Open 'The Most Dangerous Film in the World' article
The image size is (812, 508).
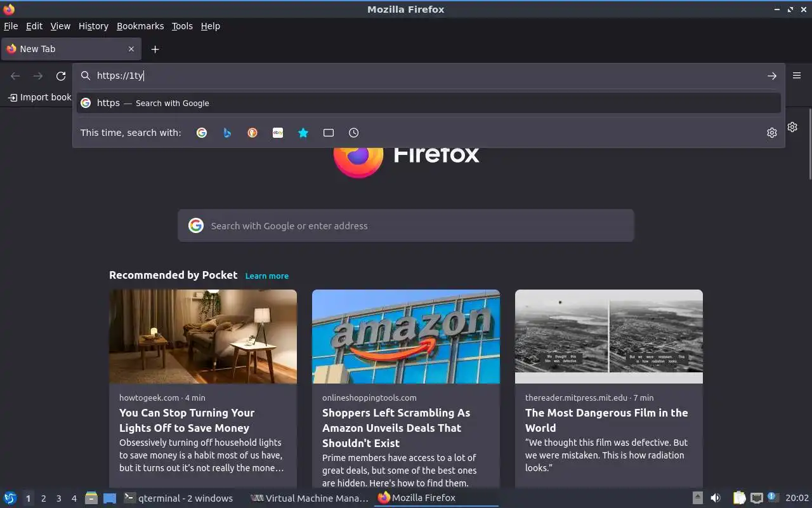[606, 420]
